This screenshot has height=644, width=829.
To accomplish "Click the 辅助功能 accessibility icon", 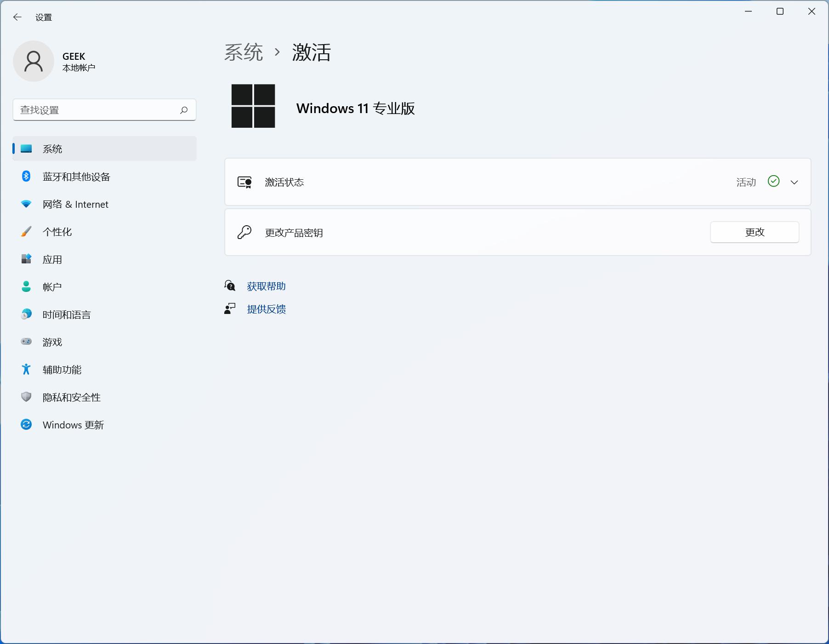I will (x=26, y=370).
